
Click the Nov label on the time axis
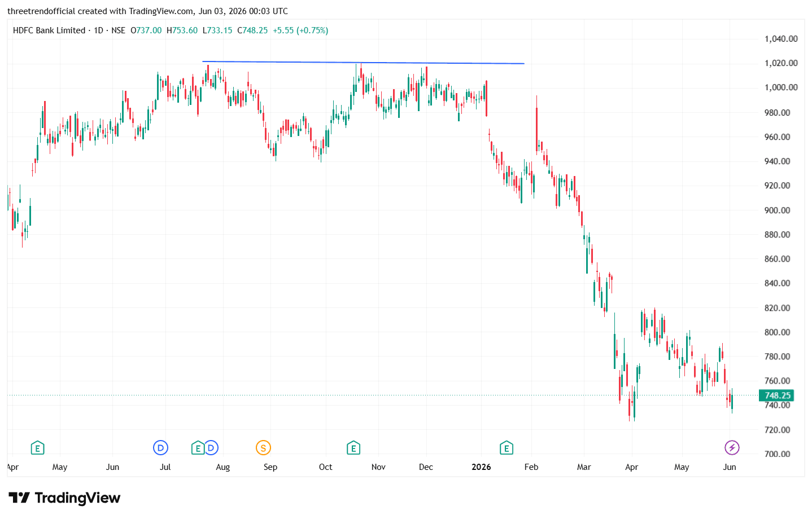point(379,467)
